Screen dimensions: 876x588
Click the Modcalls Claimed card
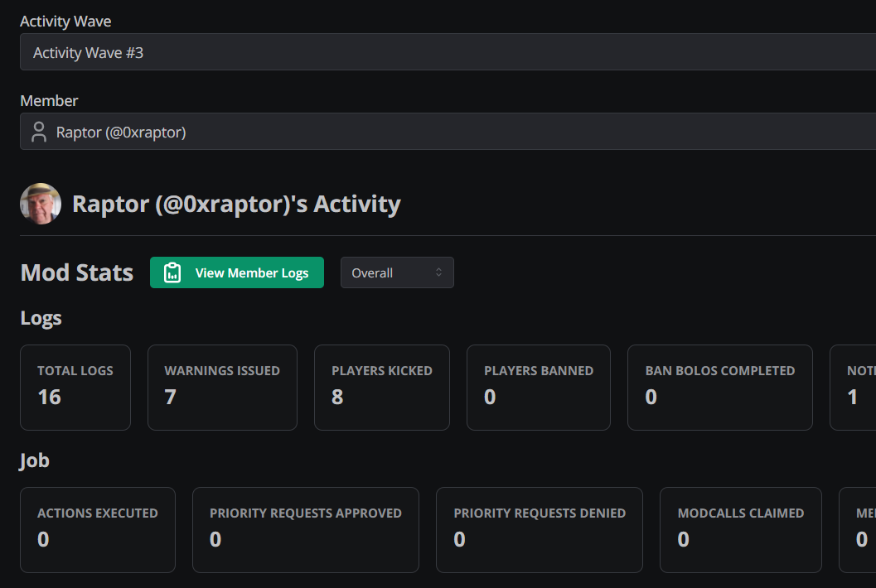[x=740, y=530]
